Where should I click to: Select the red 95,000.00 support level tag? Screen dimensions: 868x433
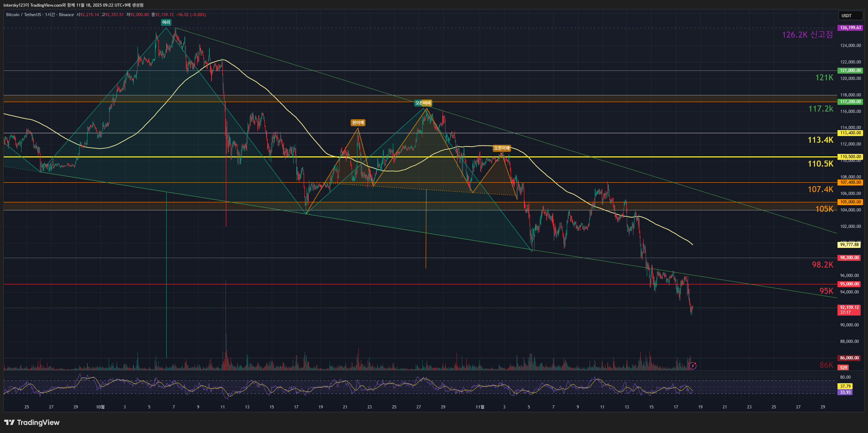pos(849,284)
